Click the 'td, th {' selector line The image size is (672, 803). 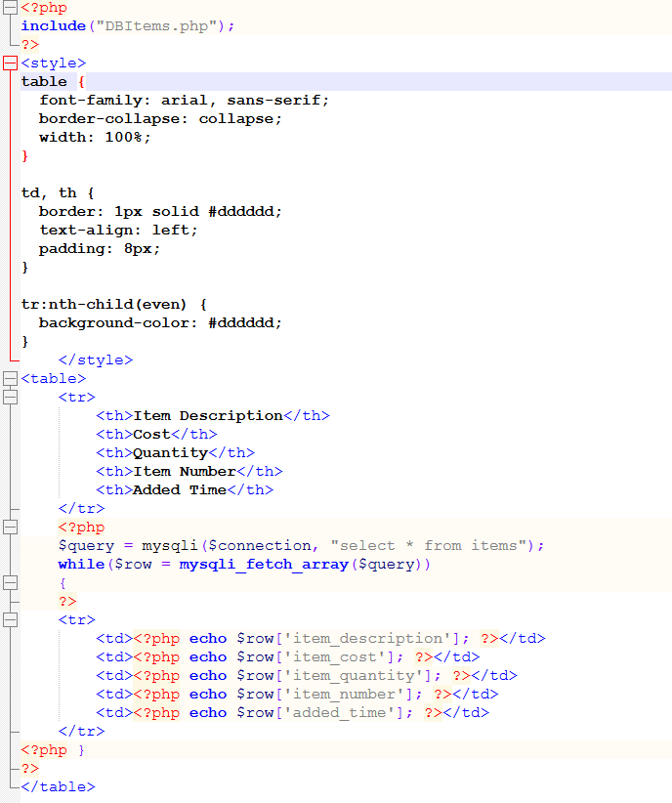(58, 193)
